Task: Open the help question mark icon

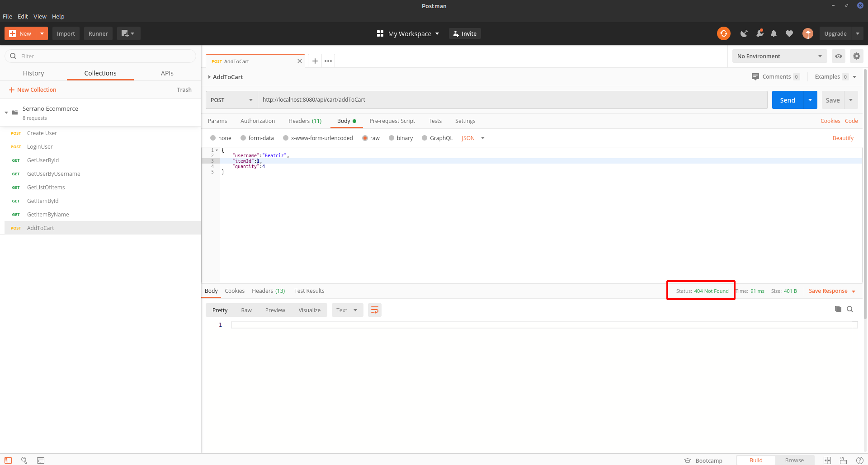Action: point(860,460)
